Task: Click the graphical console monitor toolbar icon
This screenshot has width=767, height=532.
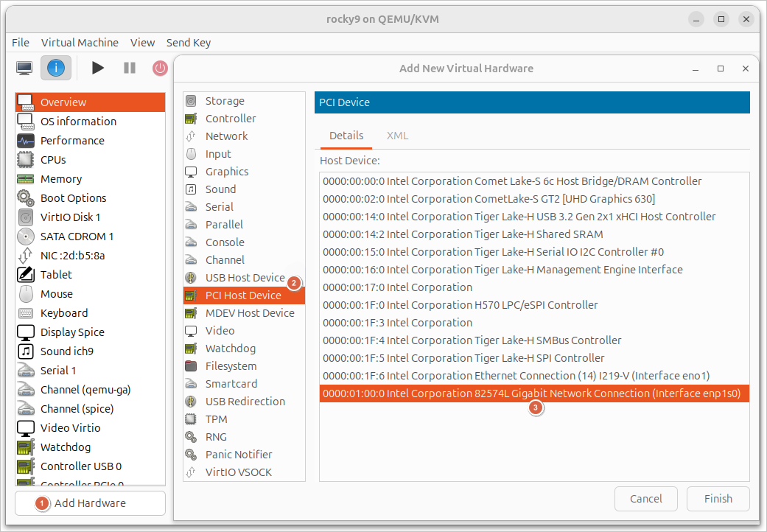Action: 25,68
